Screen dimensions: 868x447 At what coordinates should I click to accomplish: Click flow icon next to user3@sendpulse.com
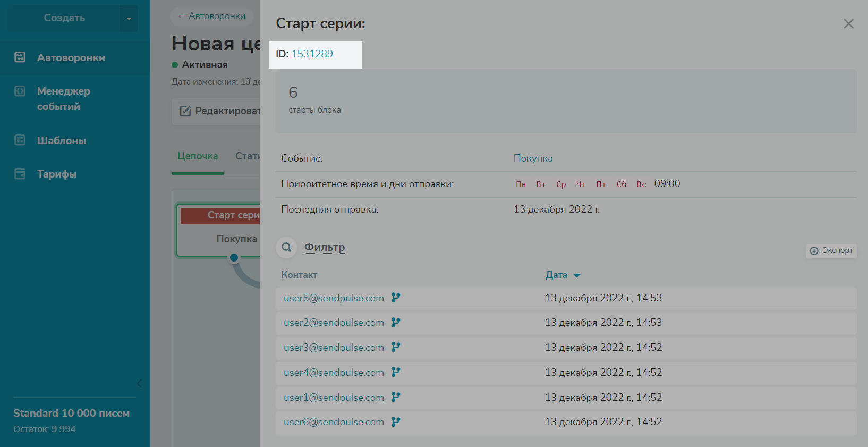[396, 347]
